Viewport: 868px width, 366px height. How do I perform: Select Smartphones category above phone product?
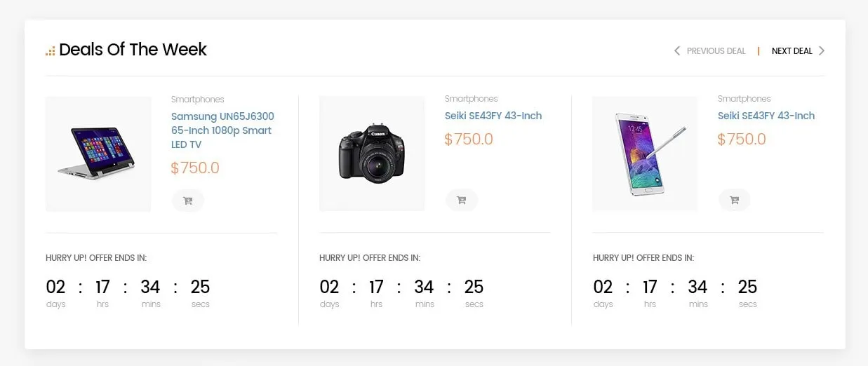coord(745,99)
